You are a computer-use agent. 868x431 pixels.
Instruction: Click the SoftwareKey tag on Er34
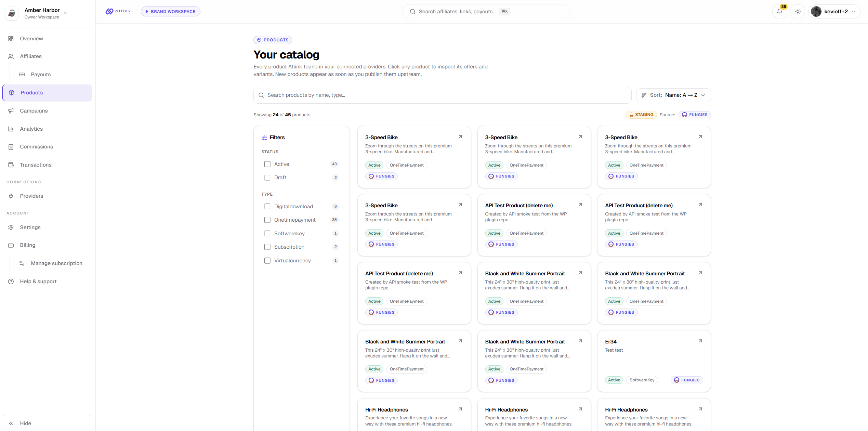pyautogui.click(x=642, y=380)
